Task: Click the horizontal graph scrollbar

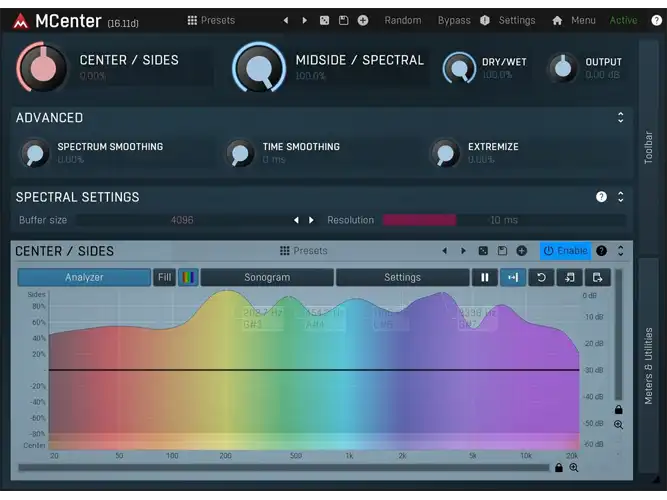Action: click(284, 468)
